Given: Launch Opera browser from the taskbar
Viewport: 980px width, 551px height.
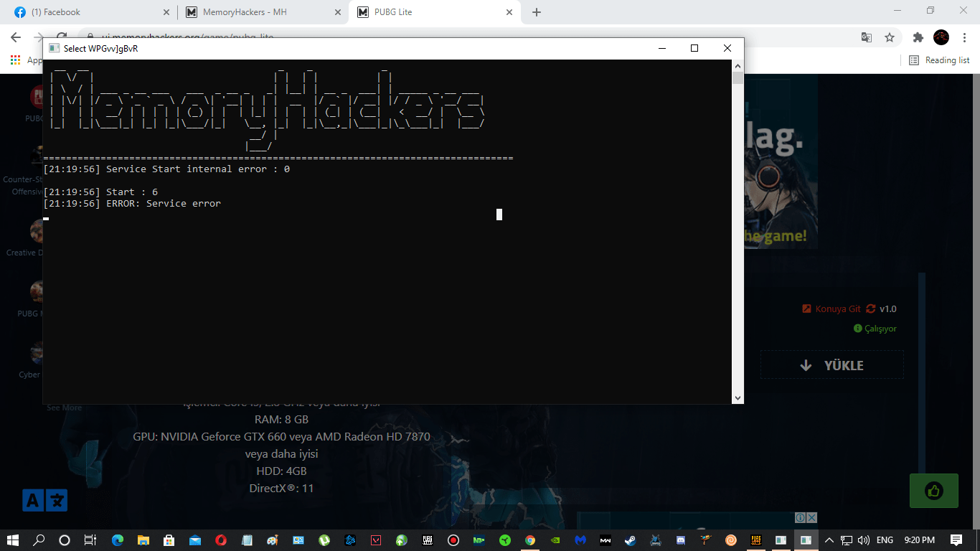Looking at the screenshot, I should [221, 540].
